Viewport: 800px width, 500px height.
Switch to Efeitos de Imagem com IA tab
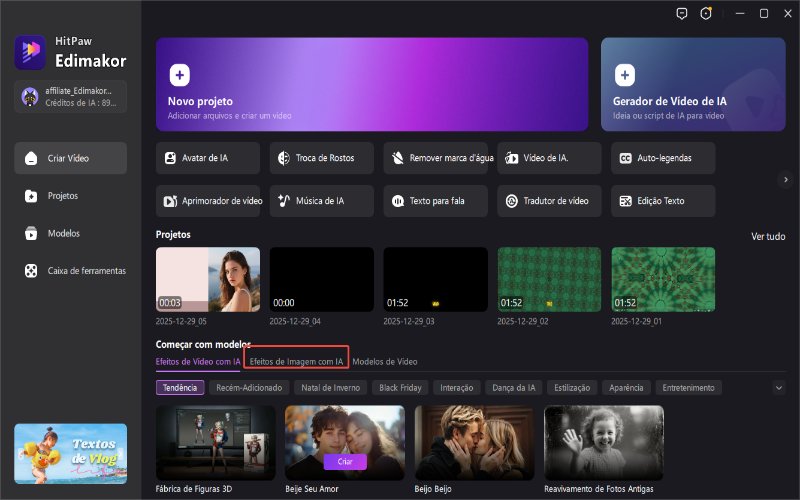[296, 361]
